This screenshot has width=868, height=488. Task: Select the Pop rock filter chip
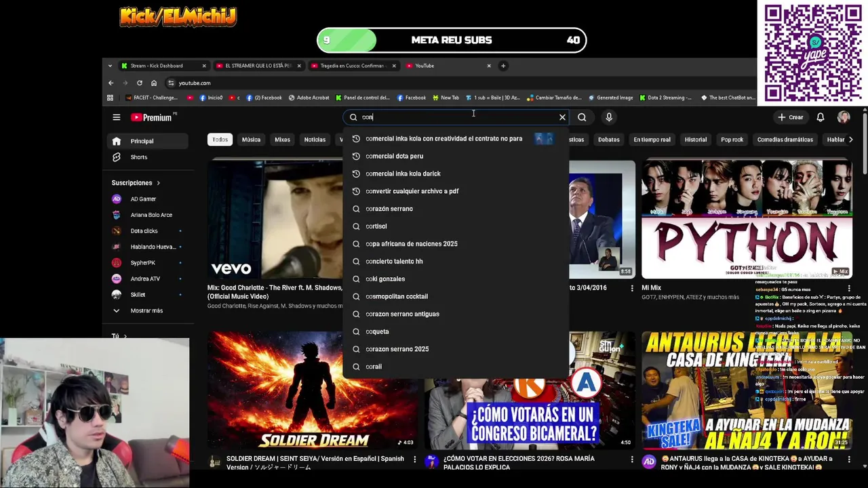732,140
